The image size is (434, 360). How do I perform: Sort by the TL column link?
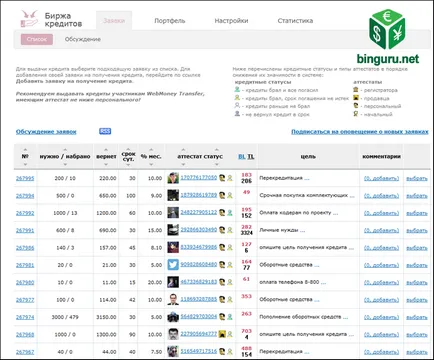[x=251, y=156]
